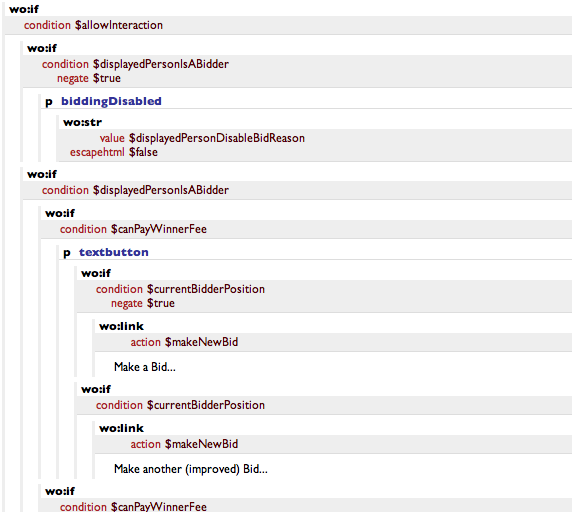
Task: Edit second $makeNewBid action binding
Action: [201, 445]
